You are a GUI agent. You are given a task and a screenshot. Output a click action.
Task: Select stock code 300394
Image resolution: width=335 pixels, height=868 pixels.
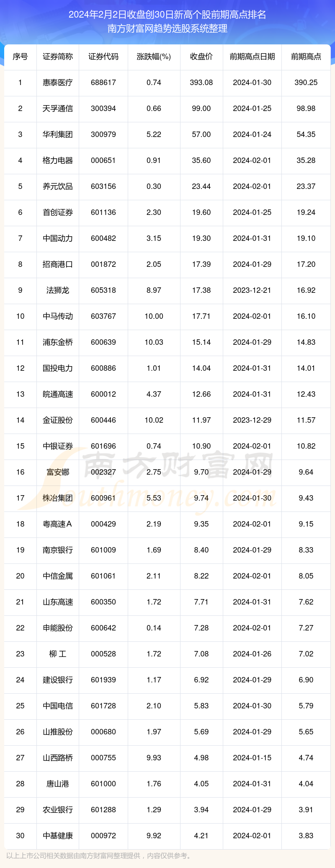(103, 108)
